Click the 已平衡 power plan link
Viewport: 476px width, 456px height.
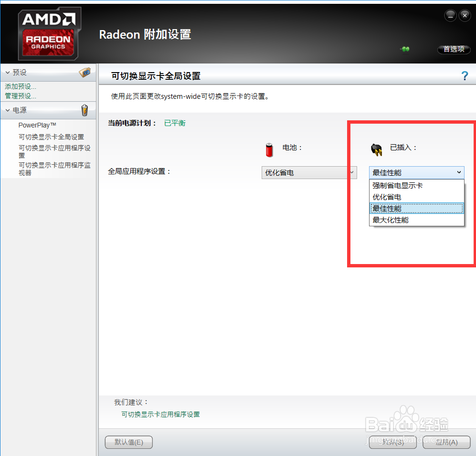tap(175, 123)
